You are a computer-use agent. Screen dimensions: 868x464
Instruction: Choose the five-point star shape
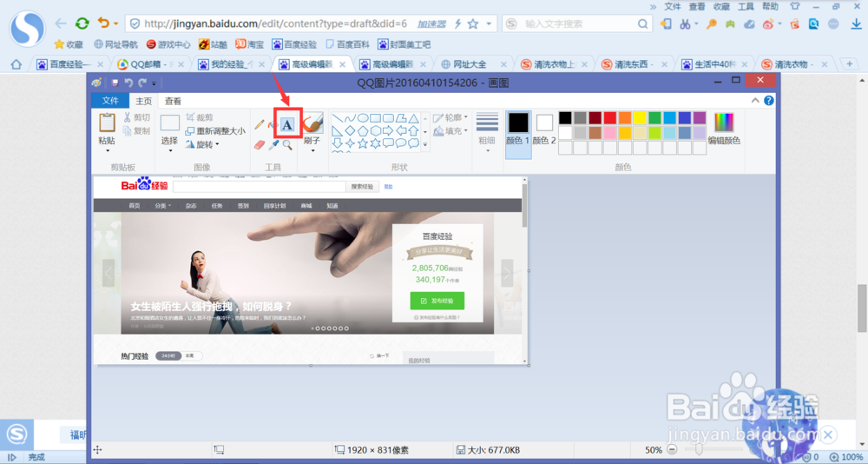363,143
